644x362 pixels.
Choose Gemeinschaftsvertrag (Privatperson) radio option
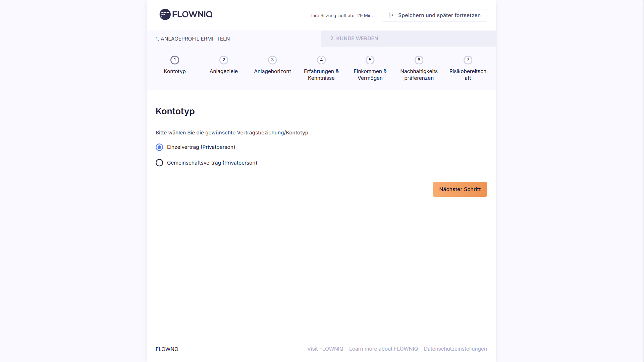point(159,163)
